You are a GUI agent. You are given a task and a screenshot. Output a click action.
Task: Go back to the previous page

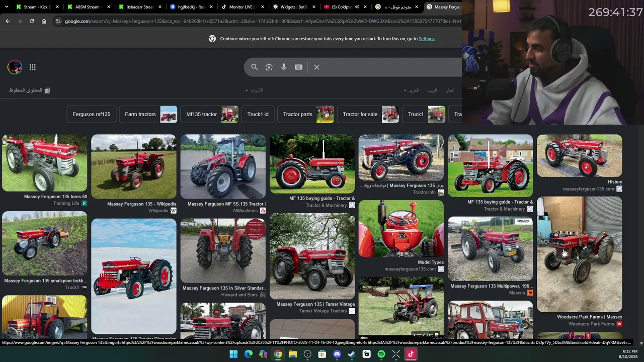click(x=8, y=21)
